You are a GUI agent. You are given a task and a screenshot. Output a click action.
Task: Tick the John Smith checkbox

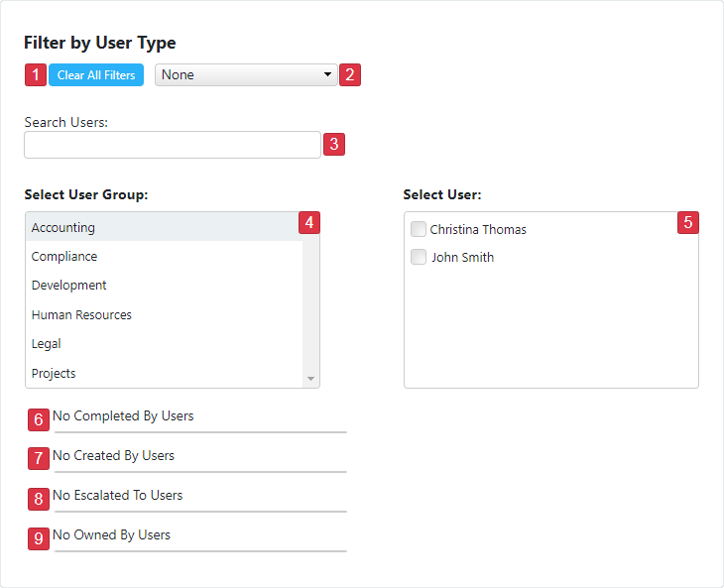[419, 257]
